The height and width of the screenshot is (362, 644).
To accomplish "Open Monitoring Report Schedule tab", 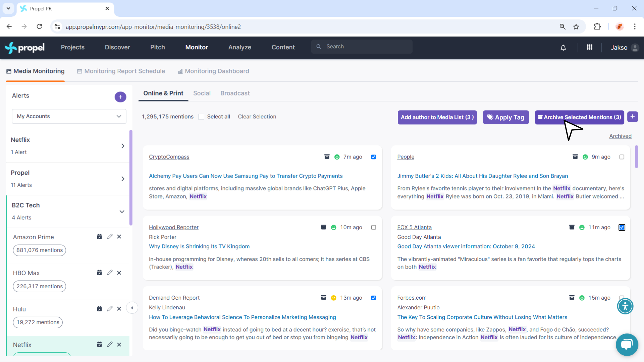I will (x=121, y=71).
